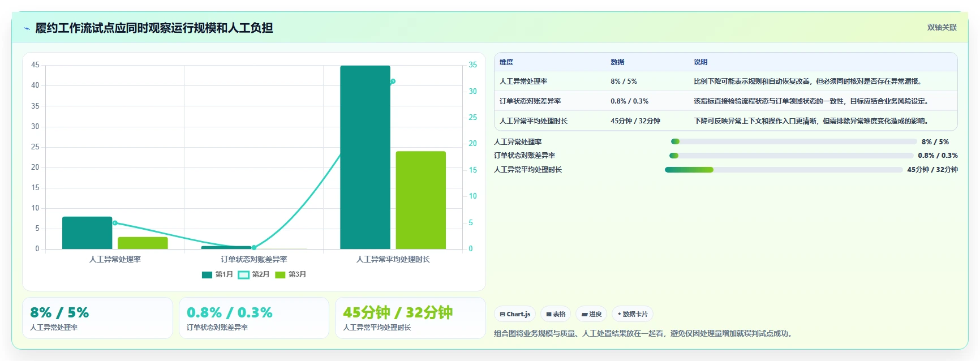Click the description starting 下降可反映异常上下文

click(813, 121)
